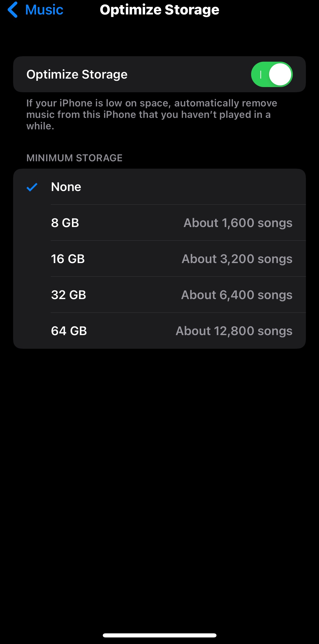Pick the 16 GB storage option
The image size is (319, 644).
[68, 259]
